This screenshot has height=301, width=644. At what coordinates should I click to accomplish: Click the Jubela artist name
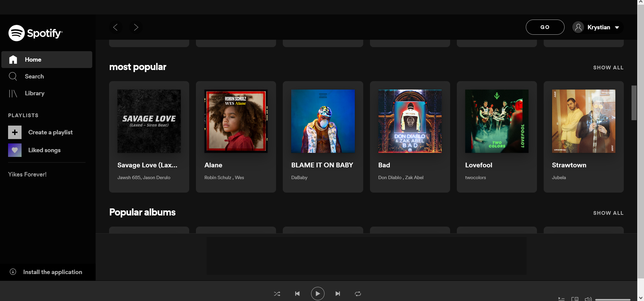(x=559, y=177)
